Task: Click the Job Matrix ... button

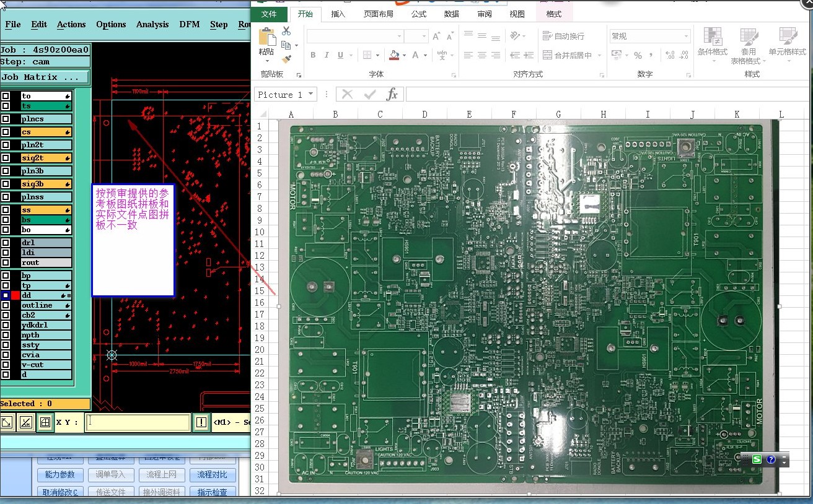Action: click(x=45, y=77)
